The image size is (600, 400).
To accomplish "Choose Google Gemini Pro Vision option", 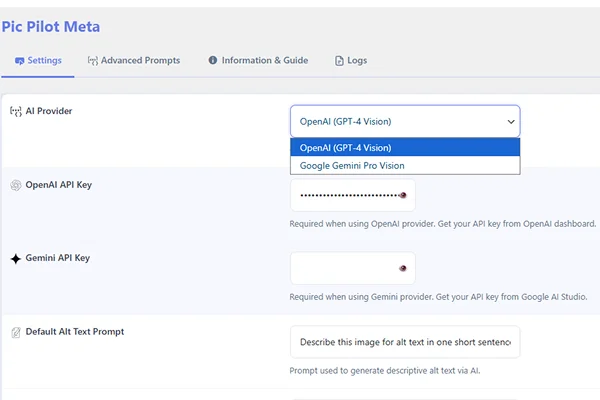I will (405, 165).
